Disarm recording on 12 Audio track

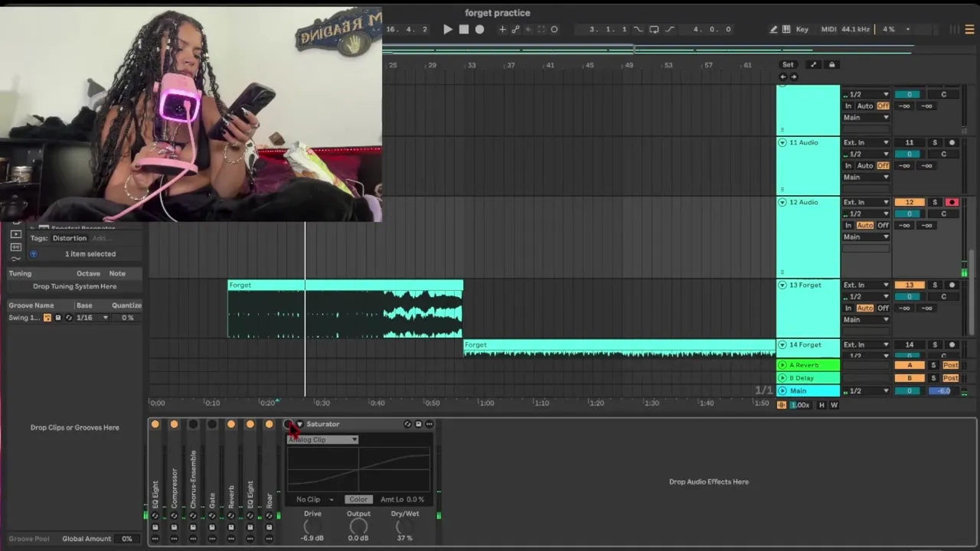coord(952,202)
